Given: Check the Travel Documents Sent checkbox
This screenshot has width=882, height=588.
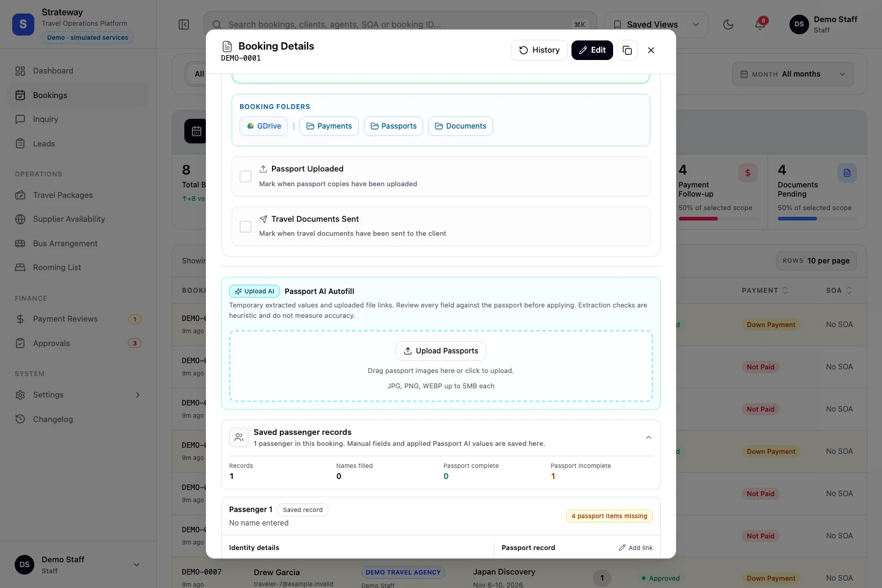Looking at the screenshot, I should coord(246,227).
